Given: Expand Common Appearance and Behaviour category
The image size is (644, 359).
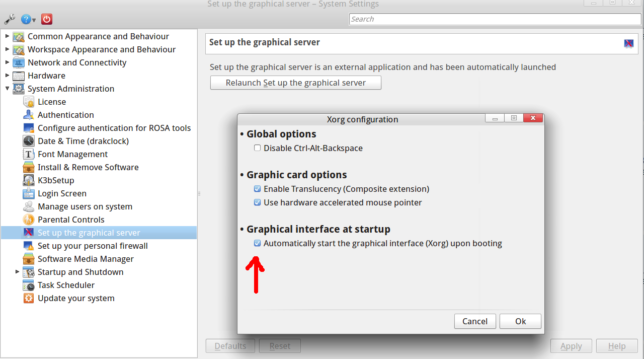Looking at the screenshot, I should 7,36.
